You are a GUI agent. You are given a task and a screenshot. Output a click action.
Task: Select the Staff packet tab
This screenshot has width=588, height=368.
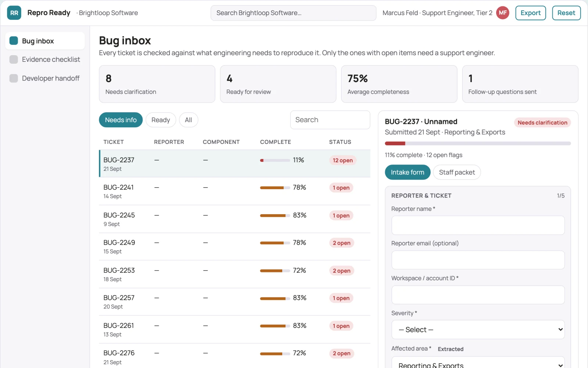pyautogui.click(x=457, y=172)
